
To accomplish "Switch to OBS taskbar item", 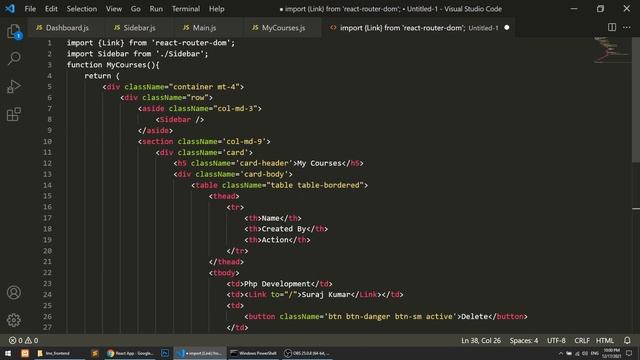I will 307,353.
